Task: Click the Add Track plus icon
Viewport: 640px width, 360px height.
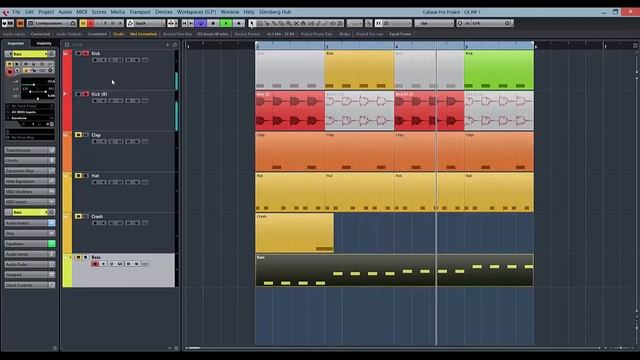Action: click(x=167, y=44)
